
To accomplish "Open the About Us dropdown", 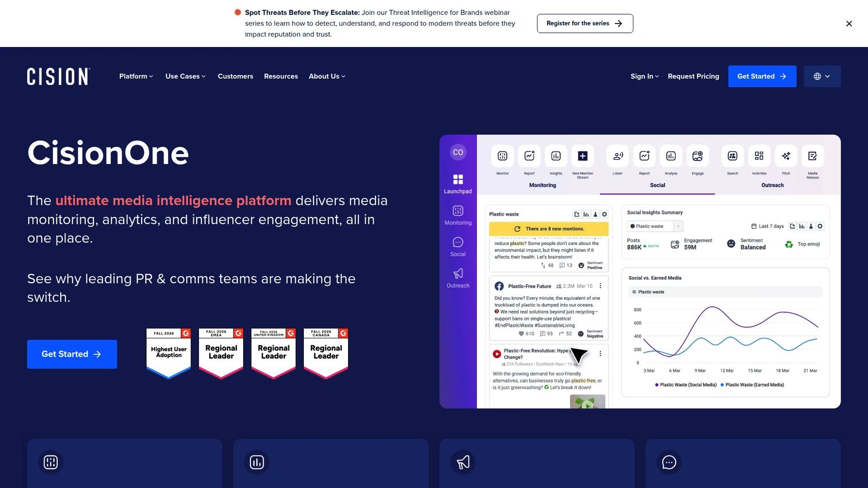I will 327,76.
